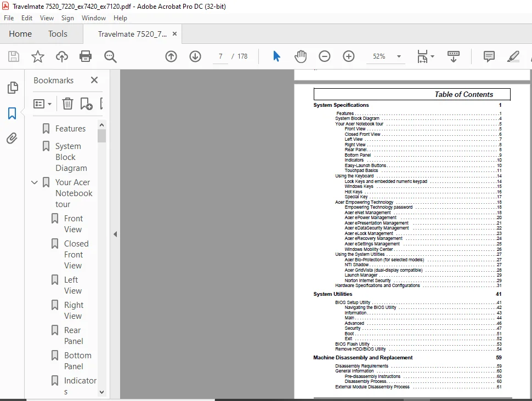Select the highlighter pen tool

(x=513, y=56)
